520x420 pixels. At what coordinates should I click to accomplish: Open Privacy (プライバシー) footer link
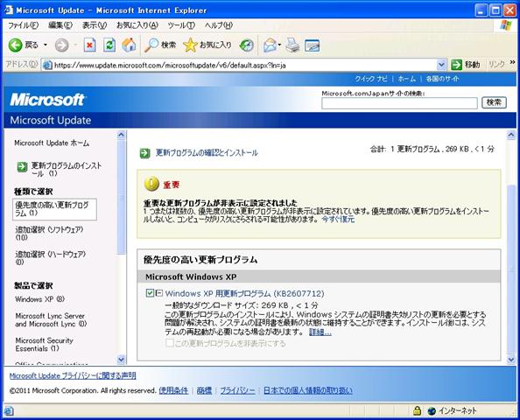click(238, 390)
